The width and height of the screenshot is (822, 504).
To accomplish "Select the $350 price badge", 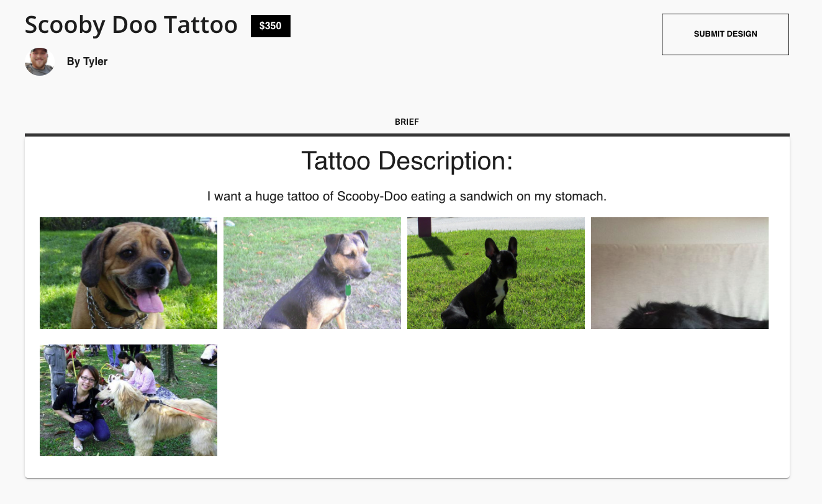I will click(x=271, y=26).
